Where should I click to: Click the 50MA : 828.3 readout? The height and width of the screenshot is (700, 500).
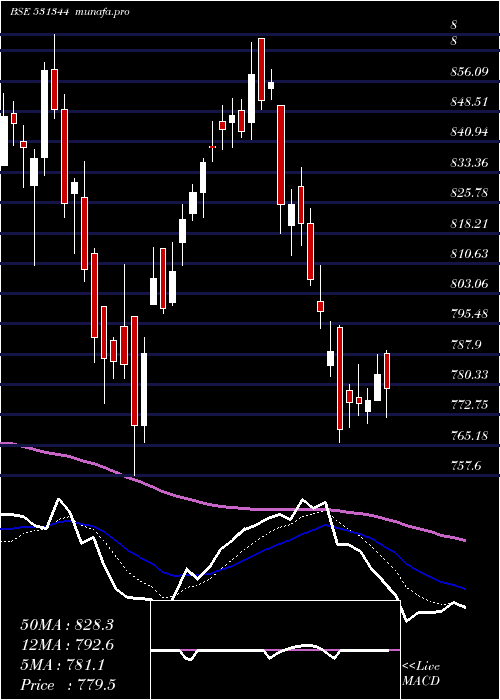pos(67,625)
